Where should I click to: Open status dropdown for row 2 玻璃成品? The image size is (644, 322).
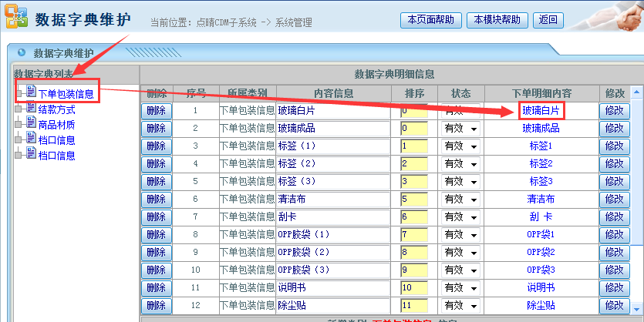[x=460, y=129]
